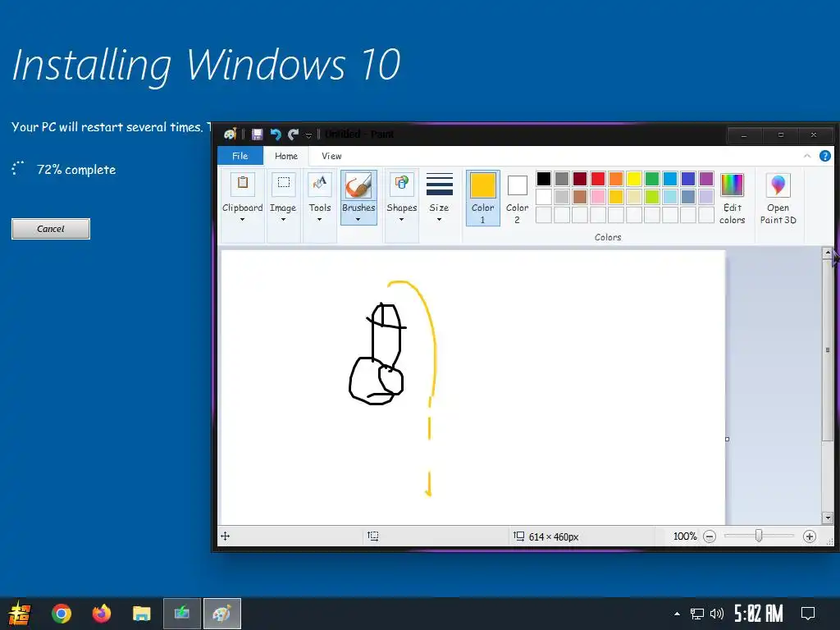Open the Start menu button
The width and height of the screenshot is (840, 630).
tap(20, 614)
